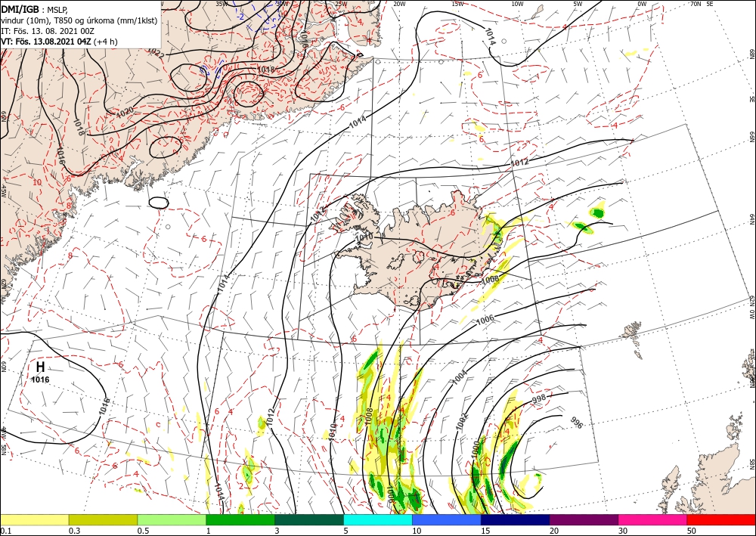
Task: Click the red 50 mm legend swatch
Action: (x=721, y=519)
